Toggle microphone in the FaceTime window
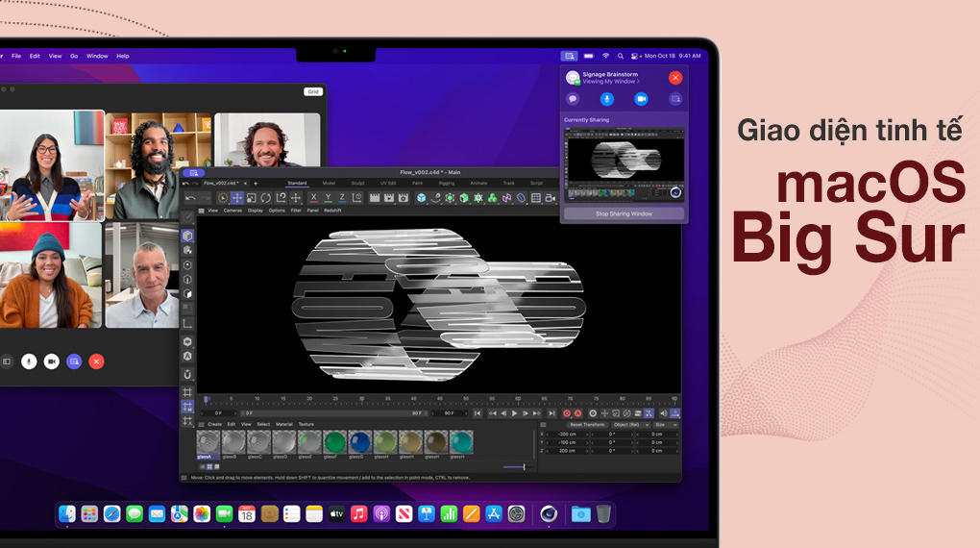Image resolution: width=980 pixels, height=548 pixels. coord(29,361)
